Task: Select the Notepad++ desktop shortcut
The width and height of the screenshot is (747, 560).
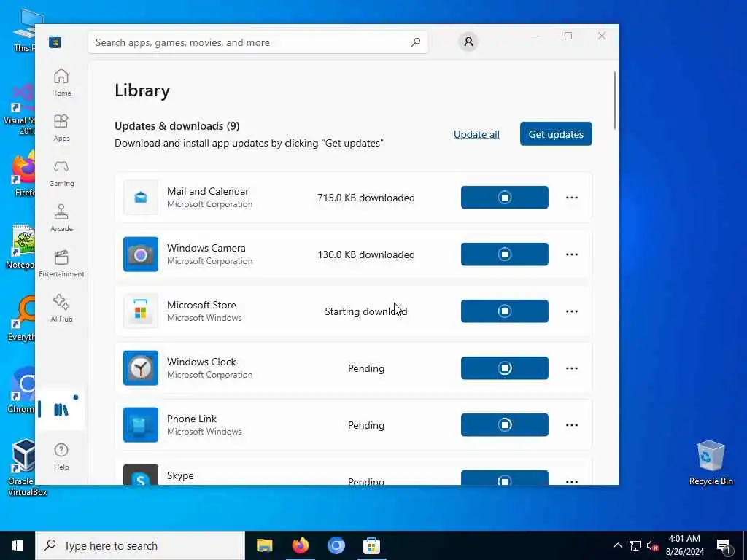Action: (20, 248)
